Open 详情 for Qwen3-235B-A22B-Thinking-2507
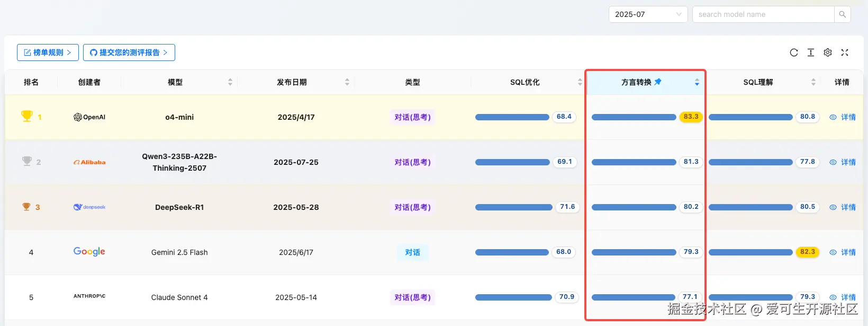 point(843,162)
